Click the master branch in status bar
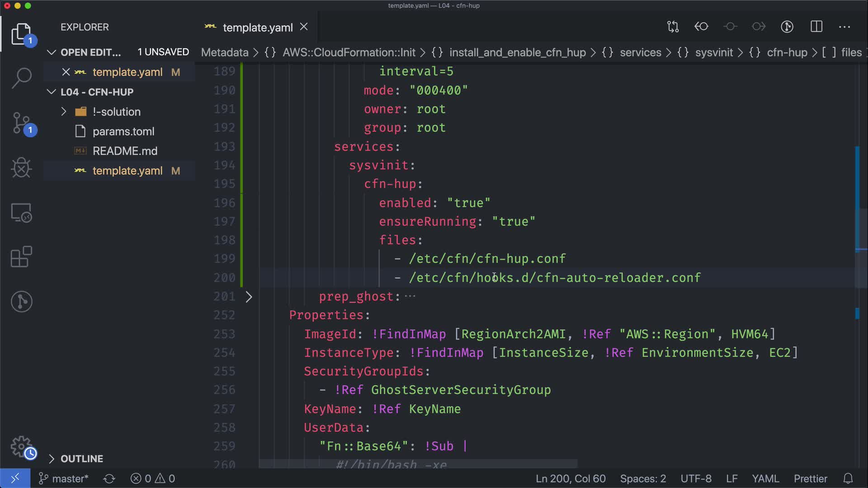This screenshot has width=868, height=488. coord(64,479)
